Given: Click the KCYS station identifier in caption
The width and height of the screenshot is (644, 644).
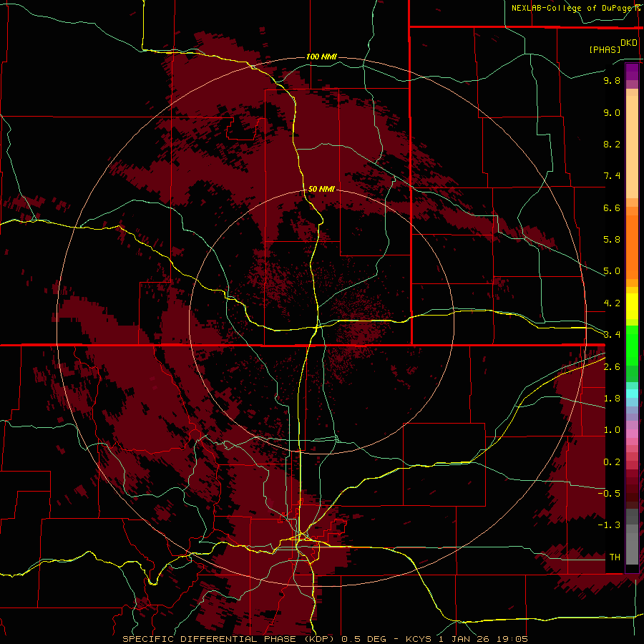Looking at the screenshot, I should pyautogui.click(x=419, y=639).
